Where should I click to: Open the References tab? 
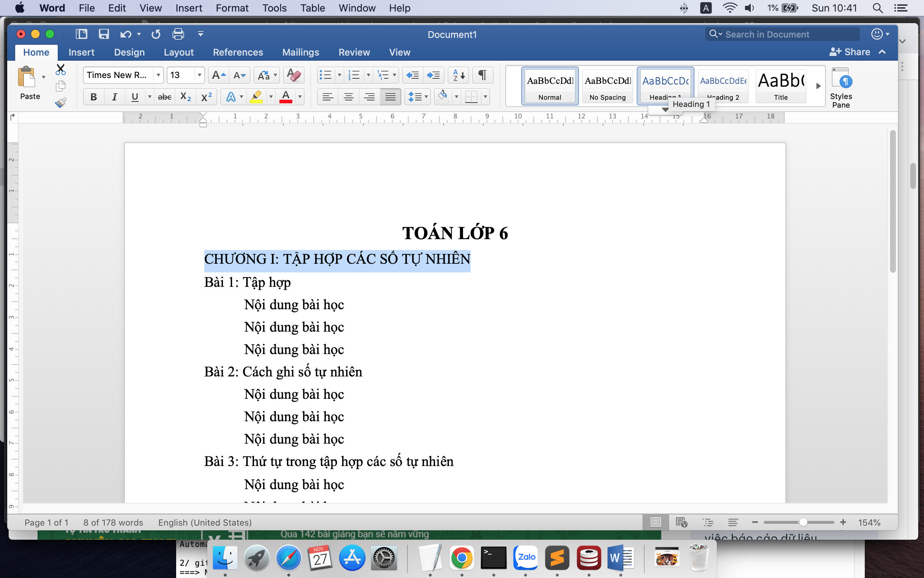pyautogui.click(x=238, y=52)
